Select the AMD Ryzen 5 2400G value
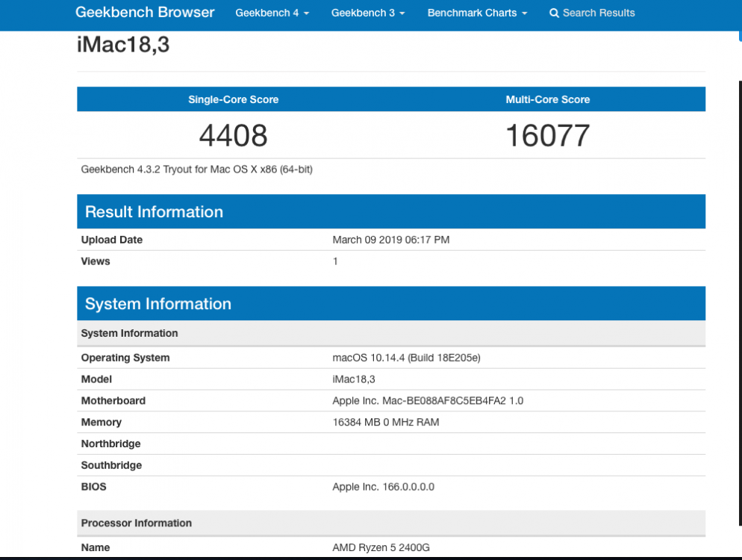Screen dimensions: 742x560 pos(381,548)
